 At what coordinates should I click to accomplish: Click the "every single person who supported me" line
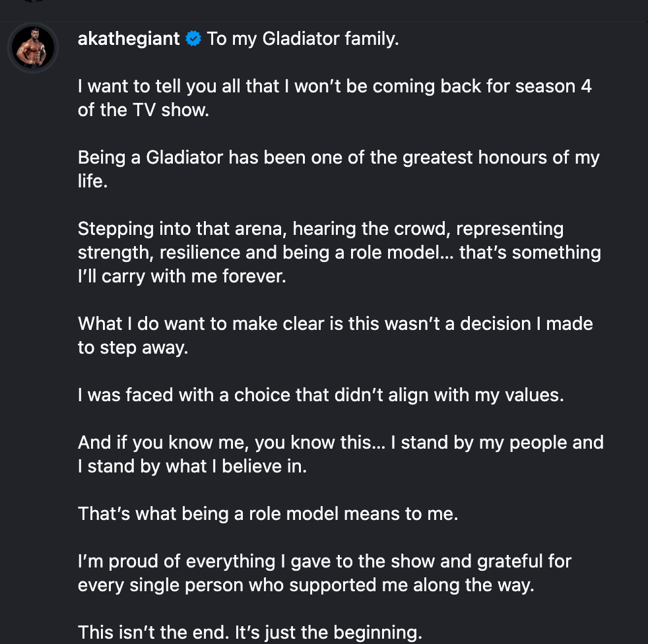tap(306, 585)
